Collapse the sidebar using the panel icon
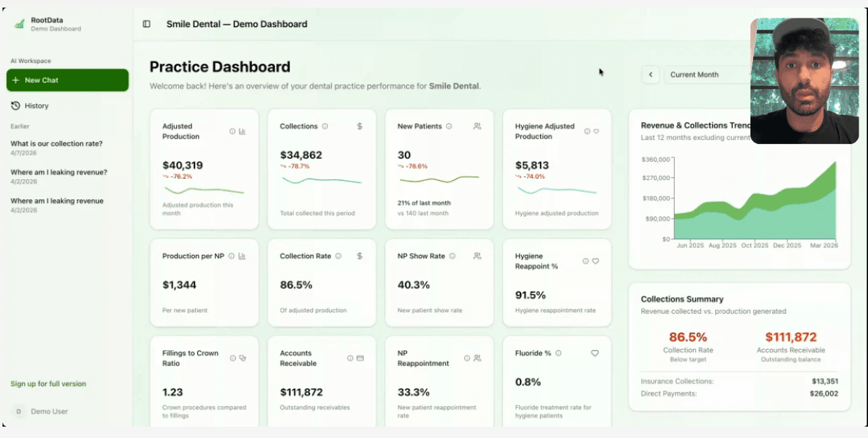This screenshot has height=438, width=868. click(x=146, y=23)
